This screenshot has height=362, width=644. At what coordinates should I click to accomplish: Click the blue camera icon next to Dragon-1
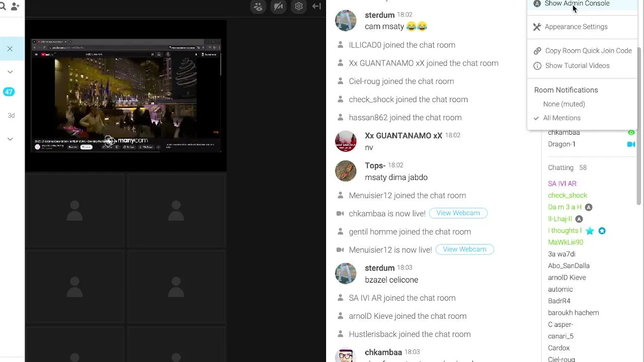point(631,144)
